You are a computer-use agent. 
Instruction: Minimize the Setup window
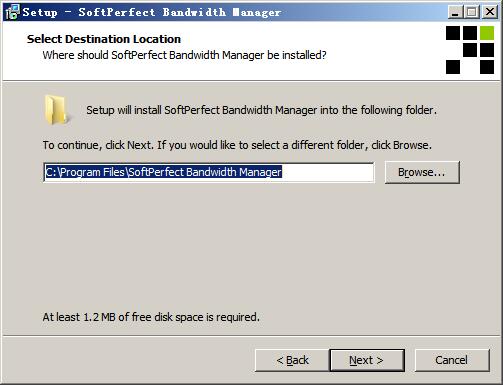455,12
